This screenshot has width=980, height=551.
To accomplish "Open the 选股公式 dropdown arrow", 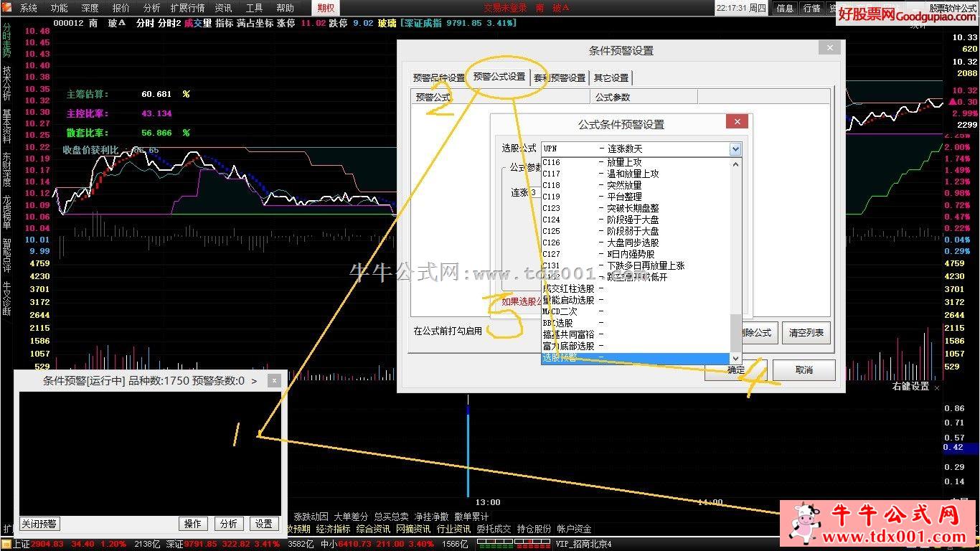I will (735, 149).
